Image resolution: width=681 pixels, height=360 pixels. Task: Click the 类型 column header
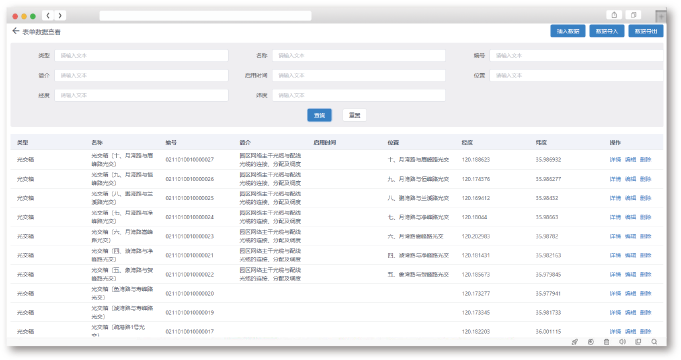click(x=23, y=142)
